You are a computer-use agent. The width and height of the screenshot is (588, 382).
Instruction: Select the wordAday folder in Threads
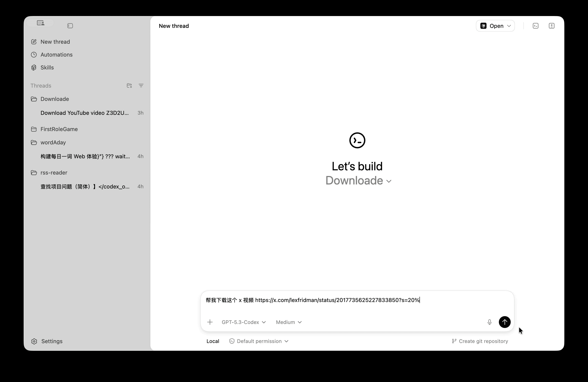click(53, 142)
